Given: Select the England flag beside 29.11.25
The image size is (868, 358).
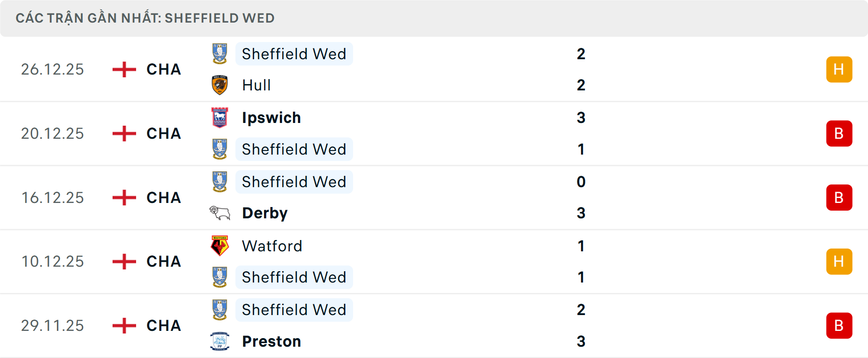Looking at the screenshot, I should (x=123, y=325).
